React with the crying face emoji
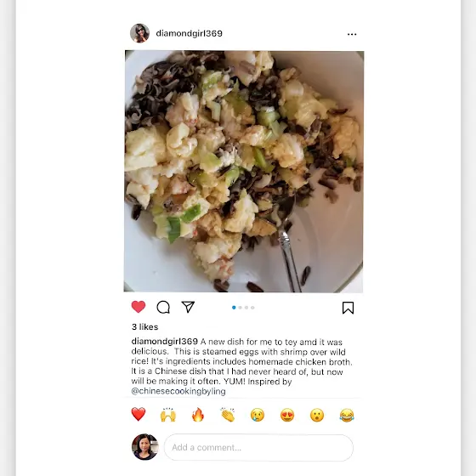476x476 pixels. [258, 415]
